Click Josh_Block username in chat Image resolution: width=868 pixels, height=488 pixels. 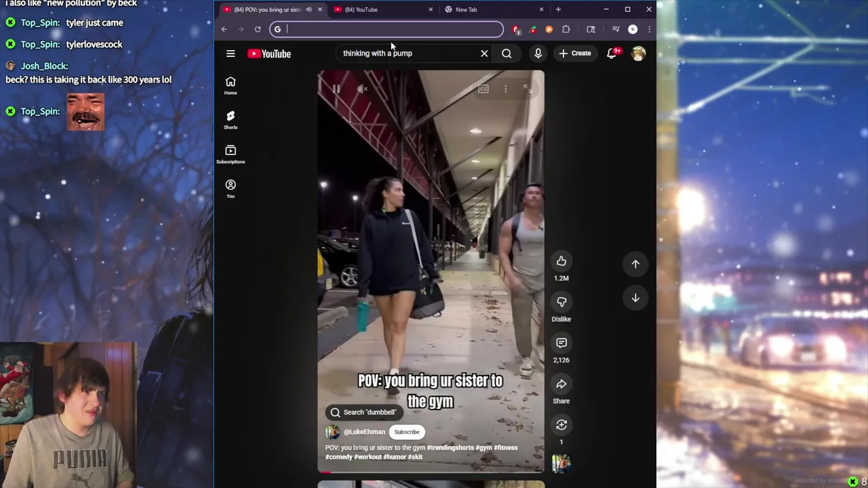click(44, 66)
